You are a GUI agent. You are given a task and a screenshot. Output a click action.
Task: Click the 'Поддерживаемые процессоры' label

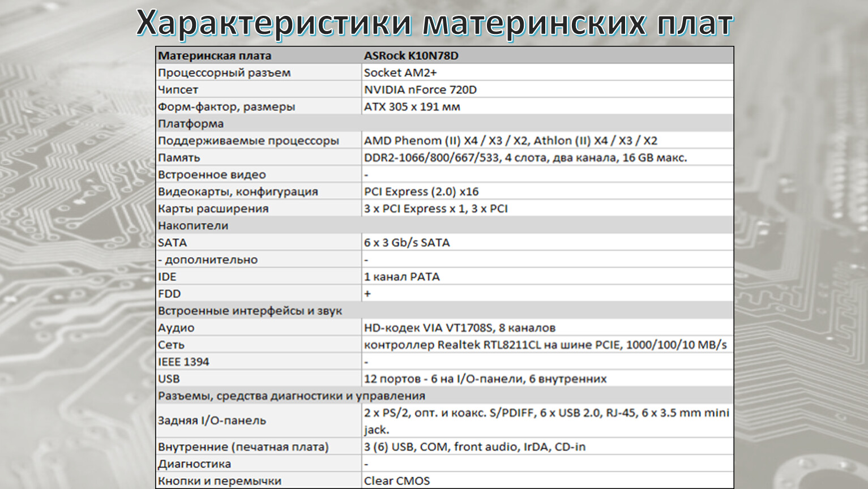pyautogui.click(x=249, y=140)
